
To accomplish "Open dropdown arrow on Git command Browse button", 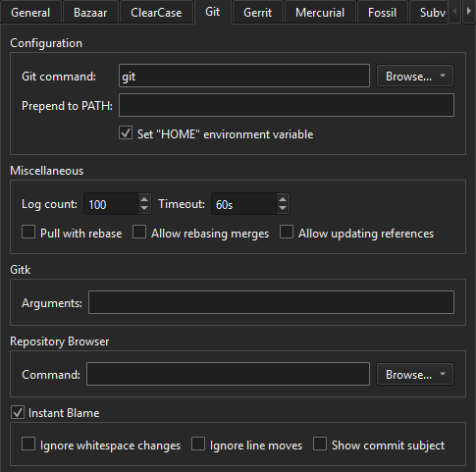I will (x=443, y=76).
